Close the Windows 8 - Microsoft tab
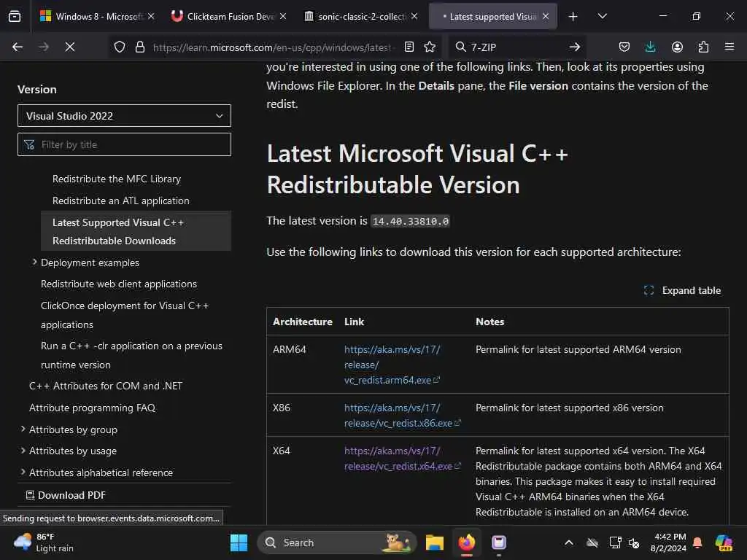Screen dimensions: 747x560 coord(151,16)
